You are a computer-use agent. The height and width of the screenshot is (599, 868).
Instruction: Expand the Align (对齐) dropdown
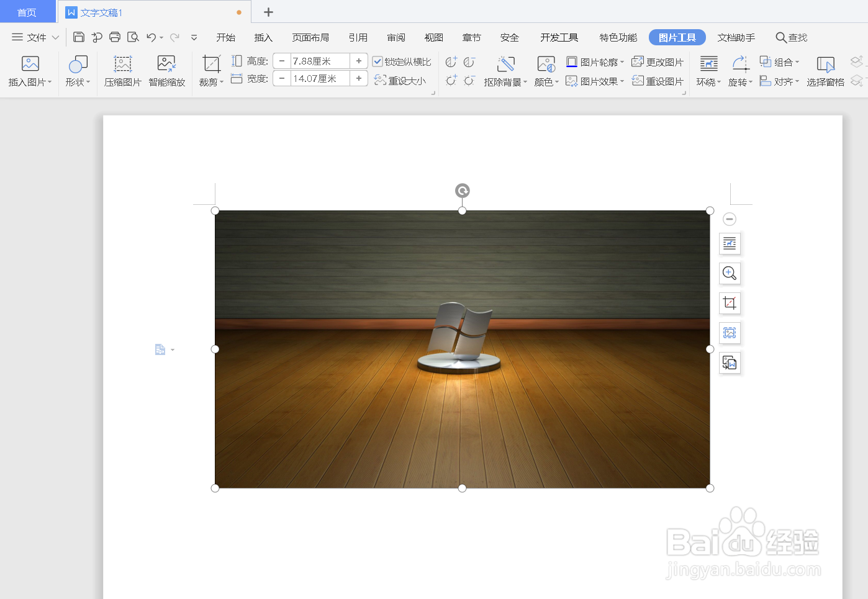click(797, 81)
